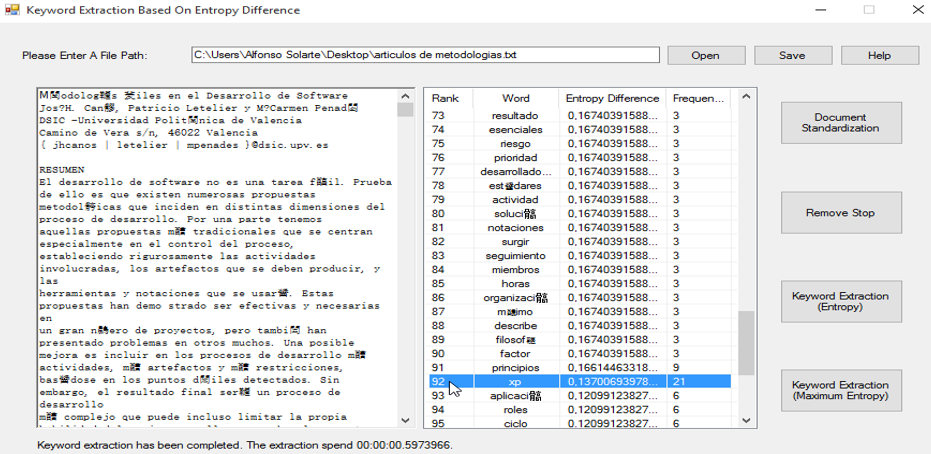Image resolution: width=931 pixels, height=454 pixels.
Task: Click the Save button
Action: (792, 55)
